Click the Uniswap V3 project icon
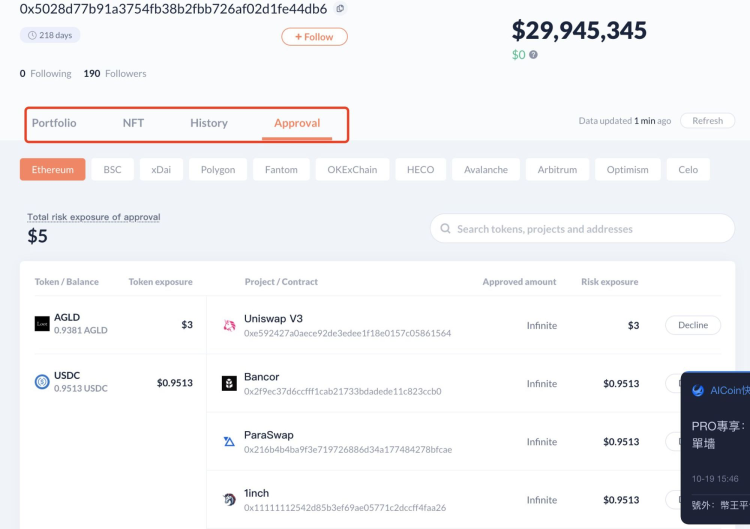This screenshot has height=529, width=750. 229,325
